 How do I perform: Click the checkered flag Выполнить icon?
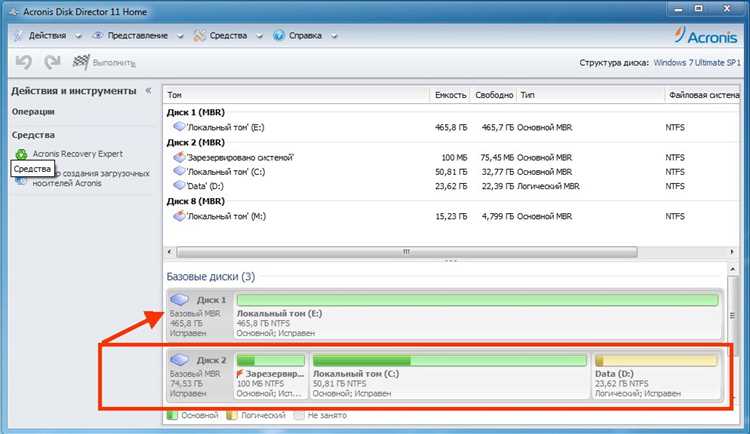click(81, 62)
